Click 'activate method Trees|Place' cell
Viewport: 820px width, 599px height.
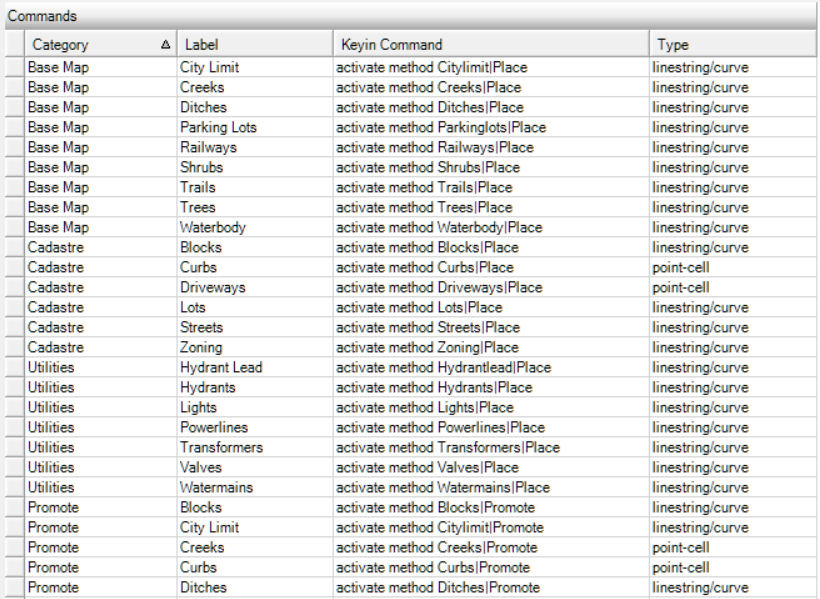pyautogui.click(x=491, y=207)
